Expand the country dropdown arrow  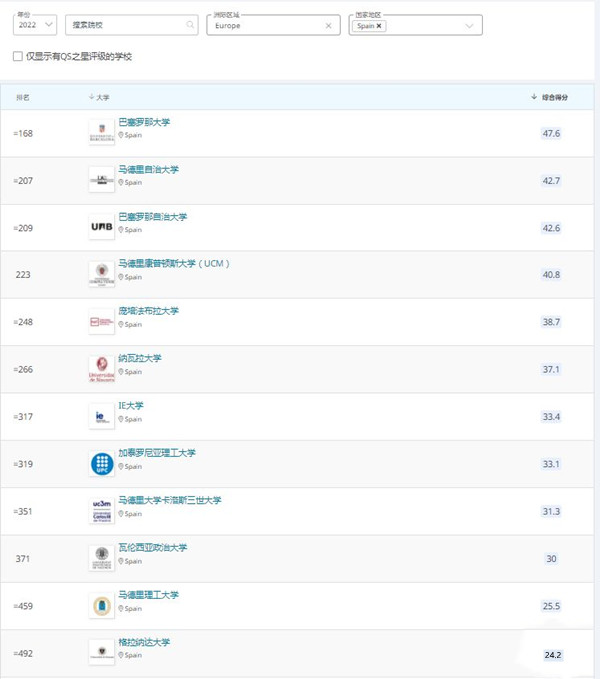coord(469,26)
